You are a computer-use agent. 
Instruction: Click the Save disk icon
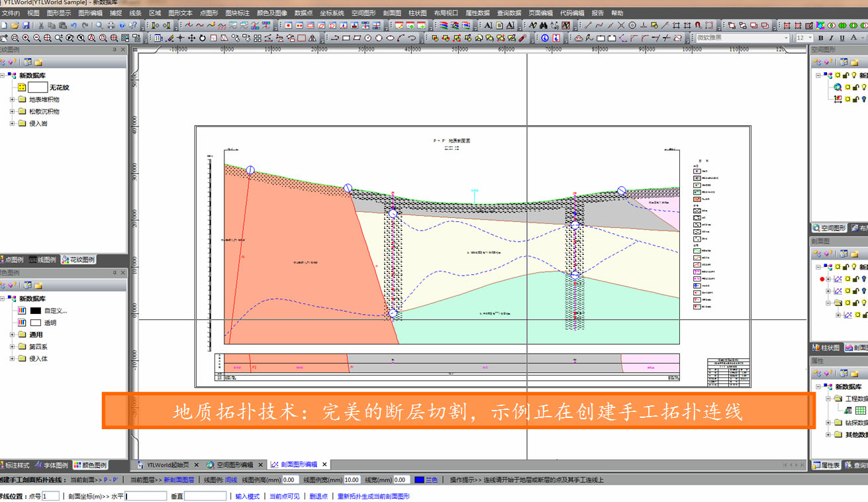pos(26,25)
